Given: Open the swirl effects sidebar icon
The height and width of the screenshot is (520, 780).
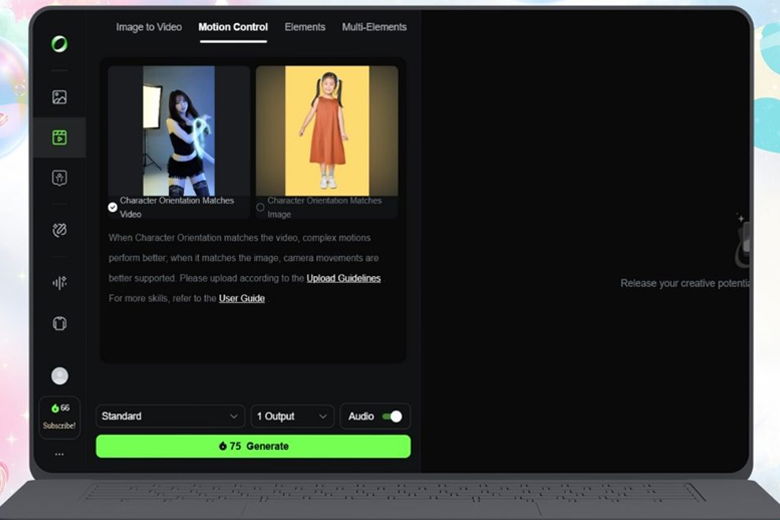Looking at the screenshot, I should click(59, 230).
